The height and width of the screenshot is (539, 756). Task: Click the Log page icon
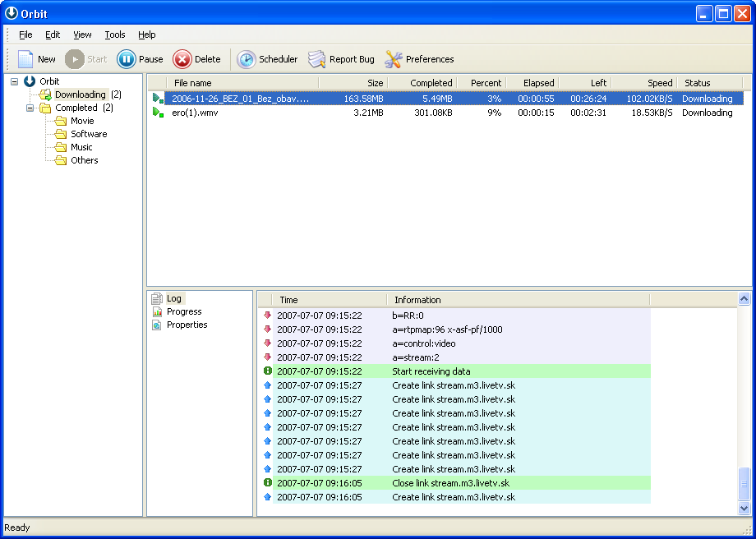(157, 298)
